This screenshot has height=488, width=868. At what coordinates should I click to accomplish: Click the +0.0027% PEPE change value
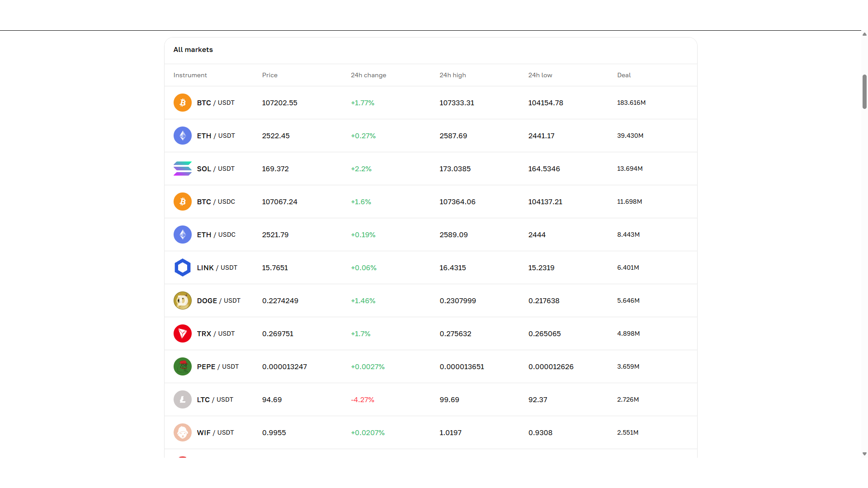[x=368, y=366]
